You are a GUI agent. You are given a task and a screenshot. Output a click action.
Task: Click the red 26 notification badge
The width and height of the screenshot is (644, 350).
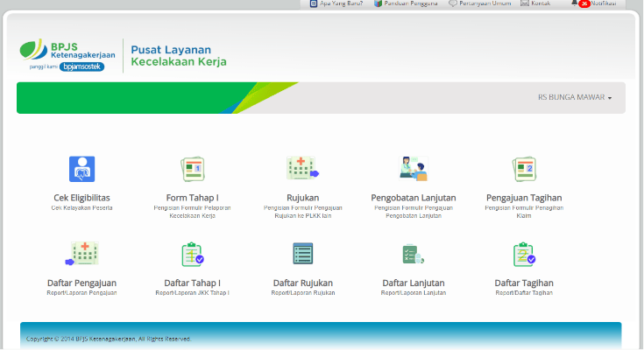(x=584, y=3)
